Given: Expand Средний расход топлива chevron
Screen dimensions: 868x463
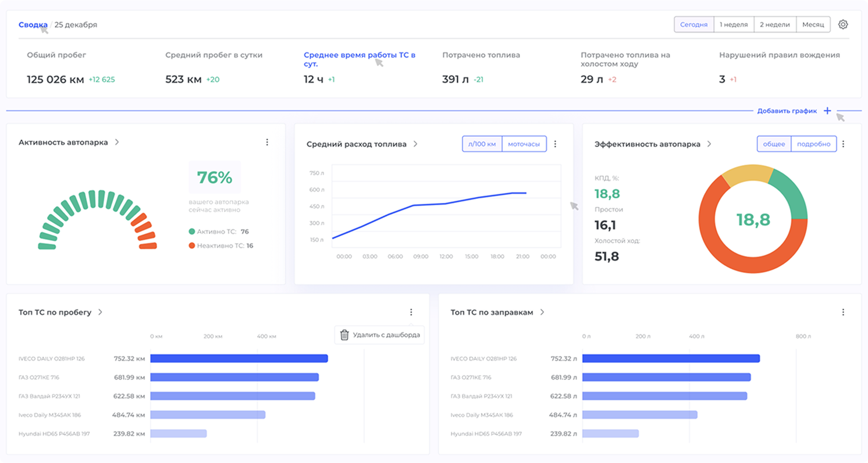Looking at the screenshot, I should pos(415,144).
